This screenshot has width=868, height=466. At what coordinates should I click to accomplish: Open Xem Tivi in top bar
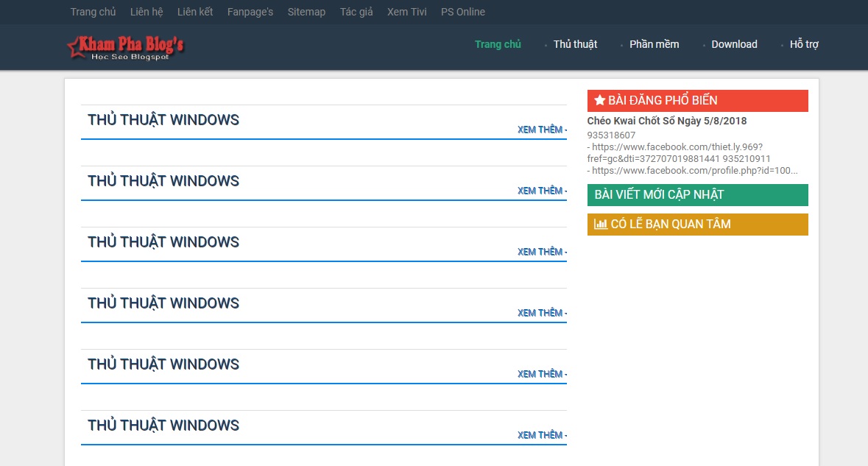click(407, 12)
